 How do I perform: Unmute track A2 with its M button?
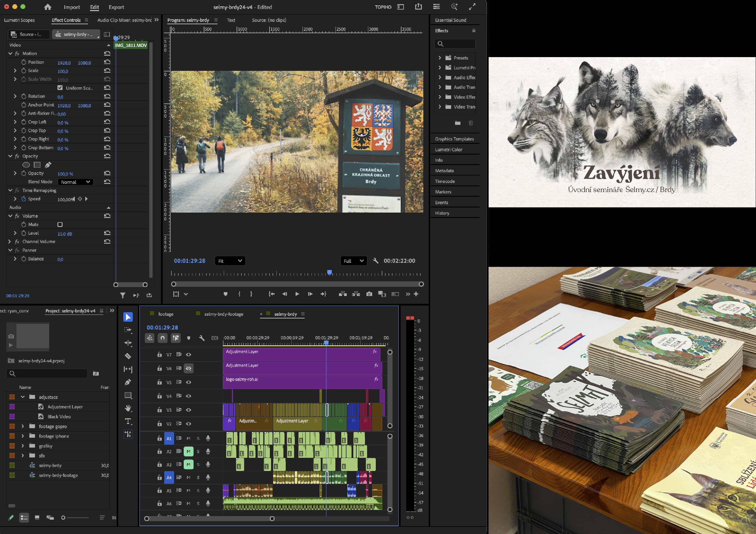(x=188, y=451)
